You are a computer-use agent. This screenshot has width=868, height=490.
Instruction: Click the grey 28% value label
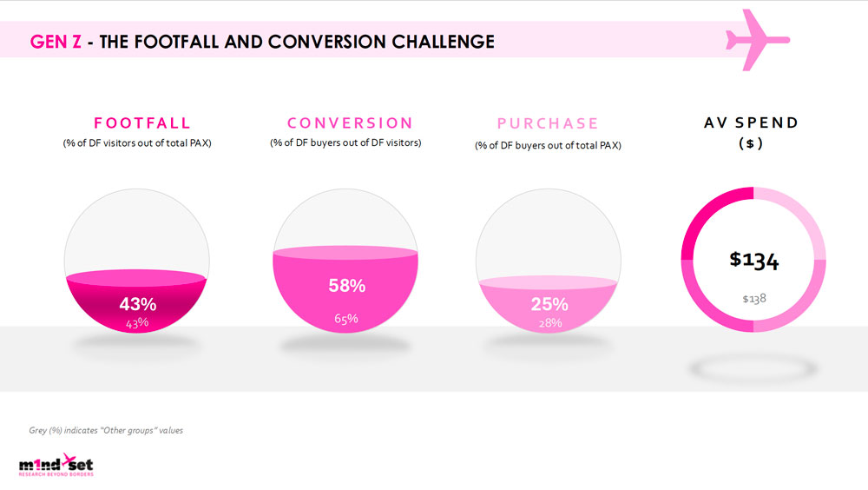[x=550, y=322]
